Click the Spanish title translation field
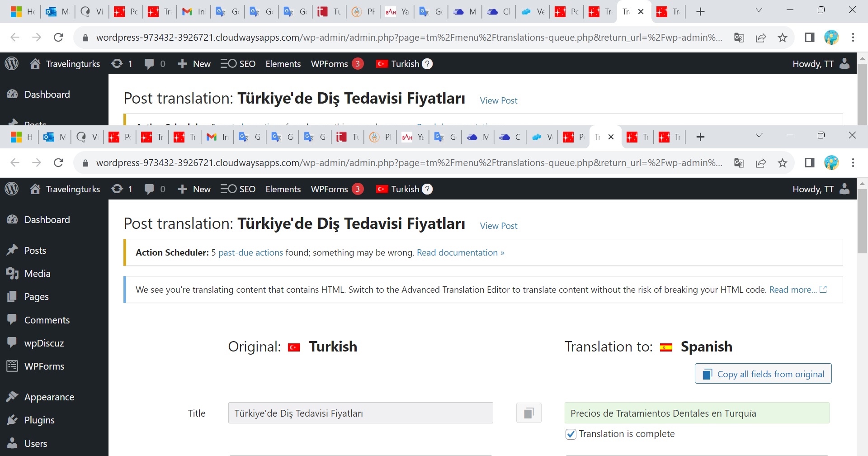Screen dimensions: 868x456 click(697, 413)
